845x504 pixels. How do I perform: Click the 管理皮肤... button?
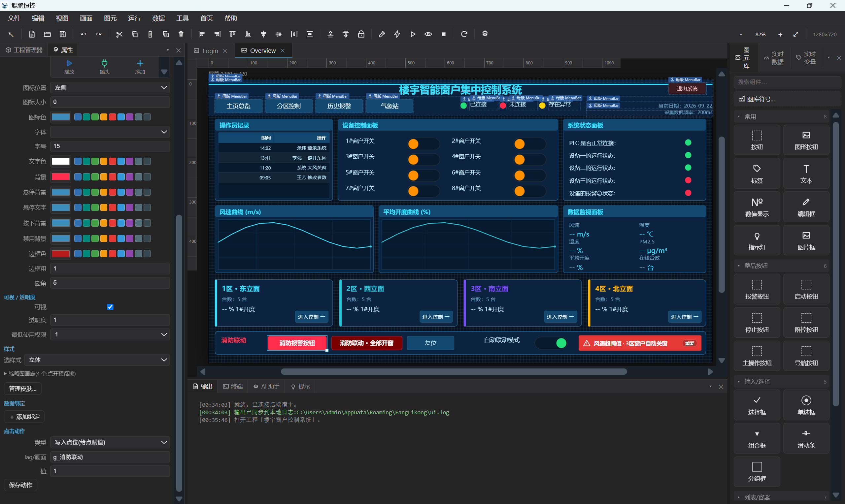(x=22, y=389)
